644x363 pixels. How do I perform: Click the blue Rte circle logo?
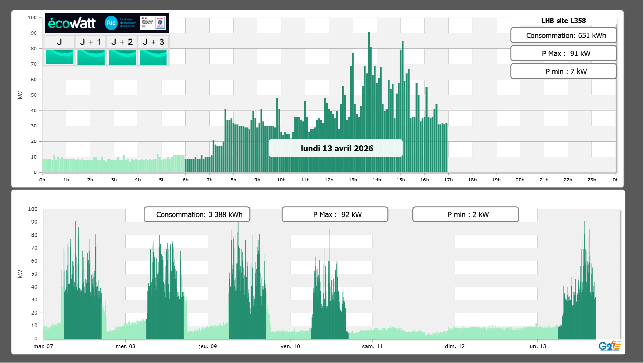[111, 23]
